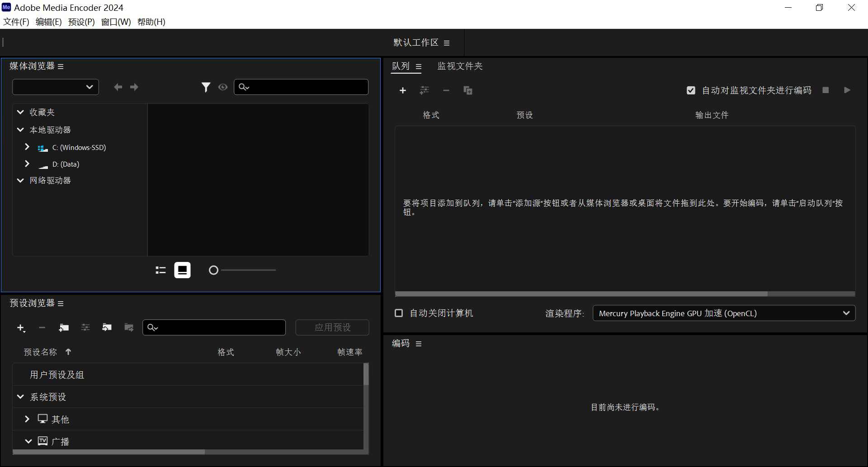The width and height of the screenshot is (868, 467).
Task: Click the Import Presets icon
Action: tap(107, 327)
